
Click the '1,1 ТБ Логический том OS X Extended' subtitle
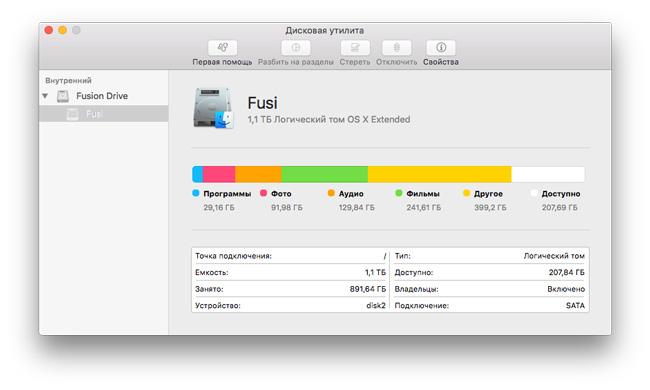click(329, 119)
